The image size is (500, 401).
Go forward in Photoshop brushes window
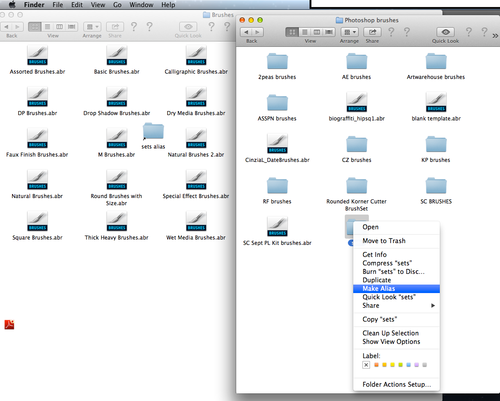point(258,32)
